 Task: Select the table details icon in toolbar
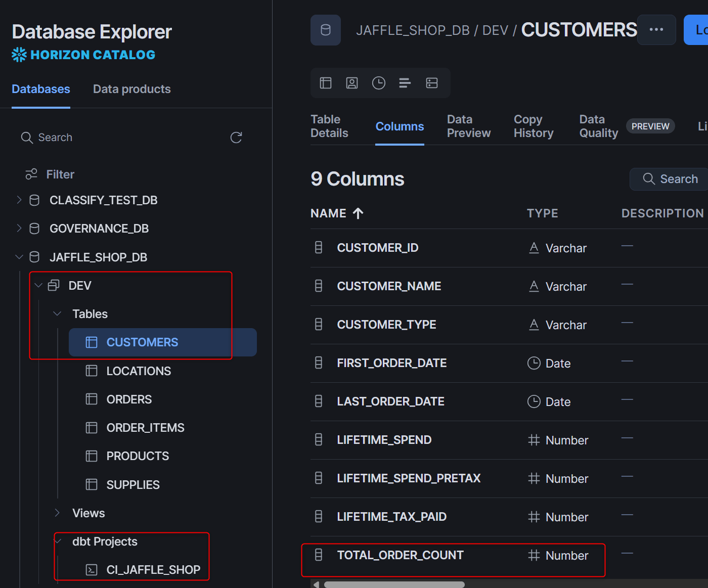pos(326,83)
